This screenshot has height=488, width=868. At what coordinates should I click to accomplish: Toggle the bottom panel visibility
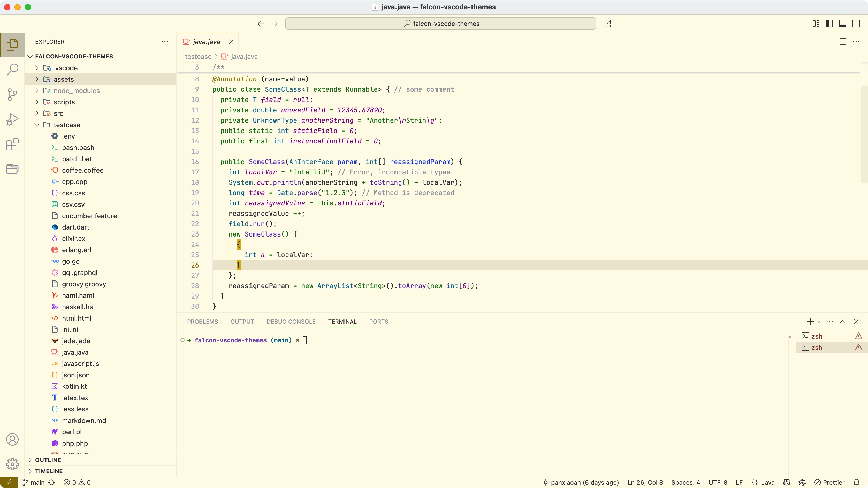(842, 24)
